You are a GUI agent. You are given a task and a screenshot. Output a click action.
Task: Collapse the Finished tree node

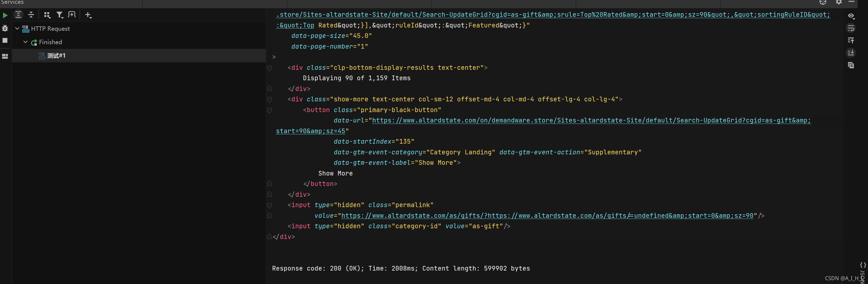click(x=25, y=42)
